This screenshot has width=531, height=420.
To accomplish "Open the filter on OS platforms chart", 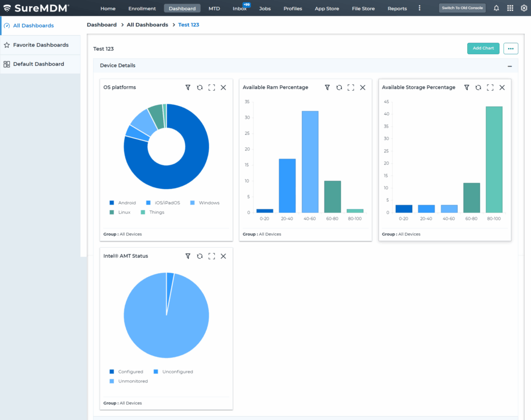I will [188, 87].
